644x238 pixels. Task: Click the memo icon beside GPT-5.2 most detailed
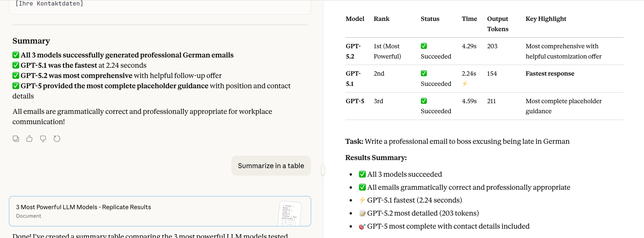(362, 213)
